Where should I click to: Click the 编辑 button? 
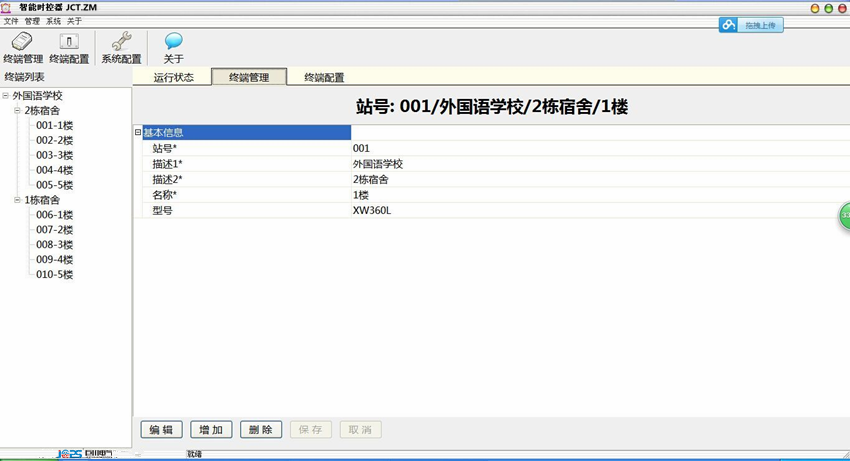[161, 430]
